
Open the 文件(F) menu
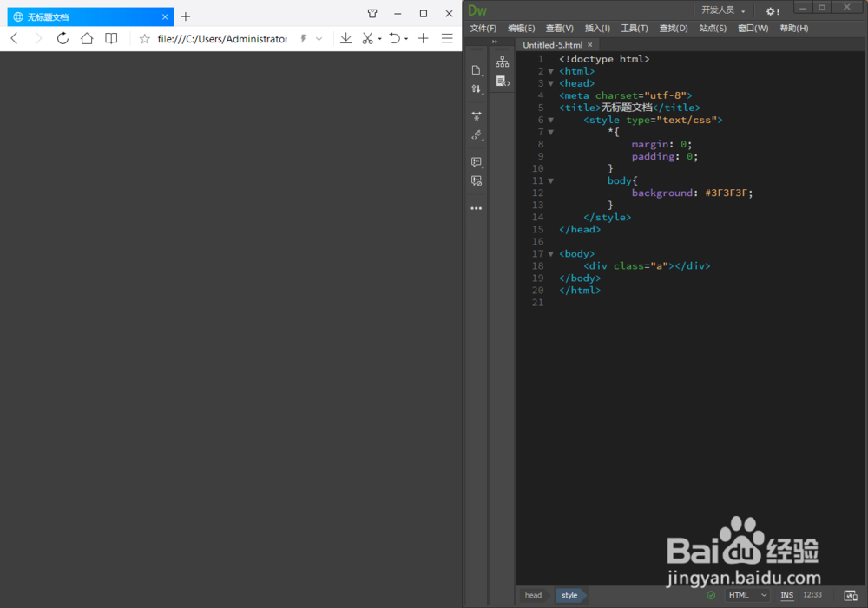pyautogui.click(x=483, y=29)
